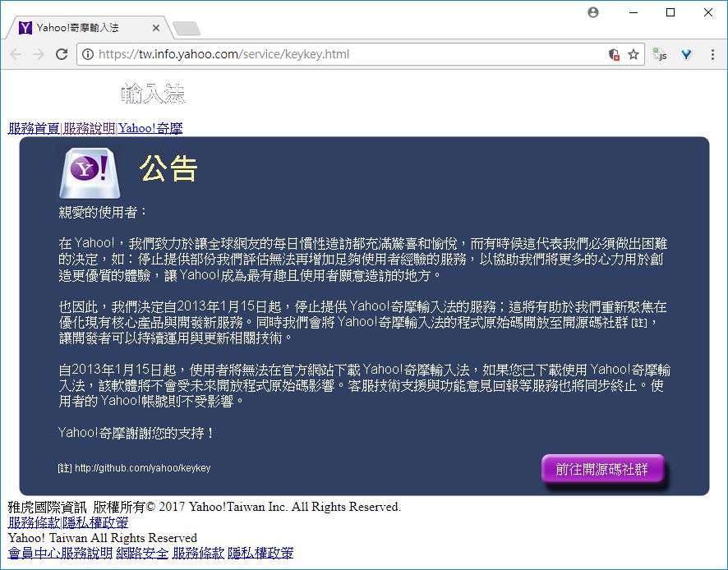
Task: Click the address bar URL field
Action: [x=345, y=54]
